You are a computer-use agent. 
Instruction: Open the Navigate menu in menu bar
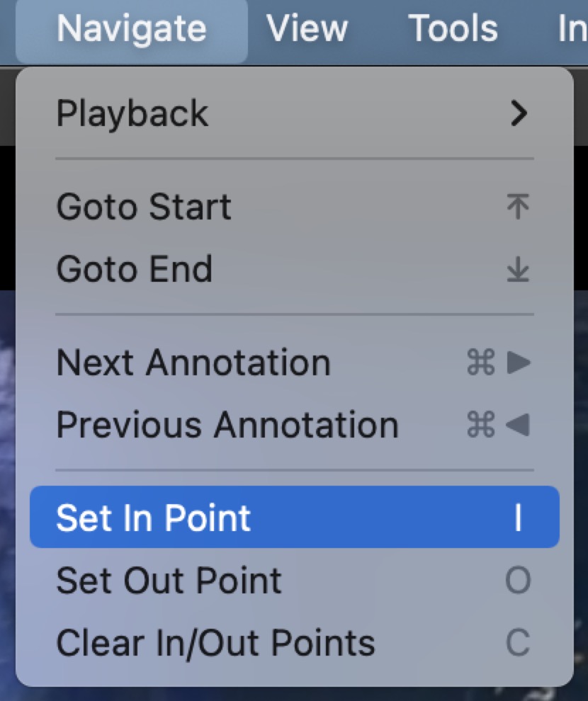pos(132,29)
